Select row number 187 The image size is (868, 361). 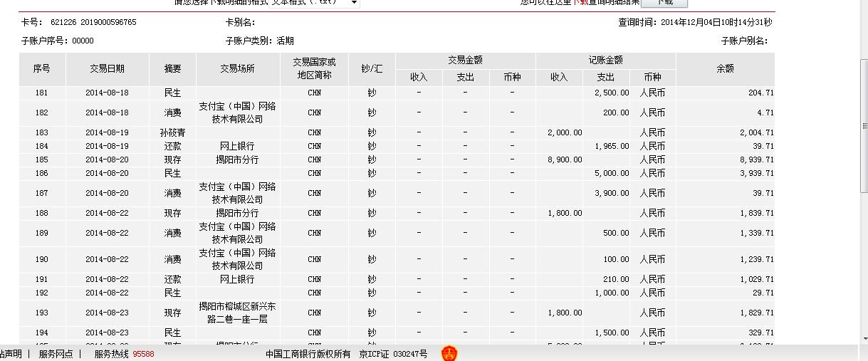42,193
